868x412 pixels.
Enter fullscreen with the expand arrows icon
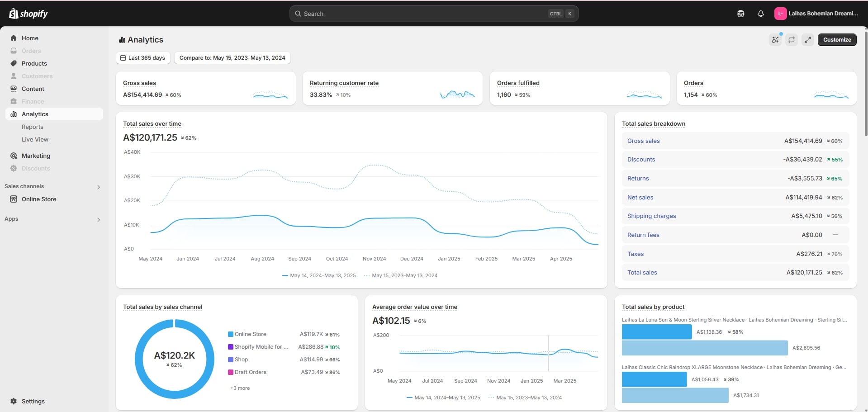click(807, 40)
